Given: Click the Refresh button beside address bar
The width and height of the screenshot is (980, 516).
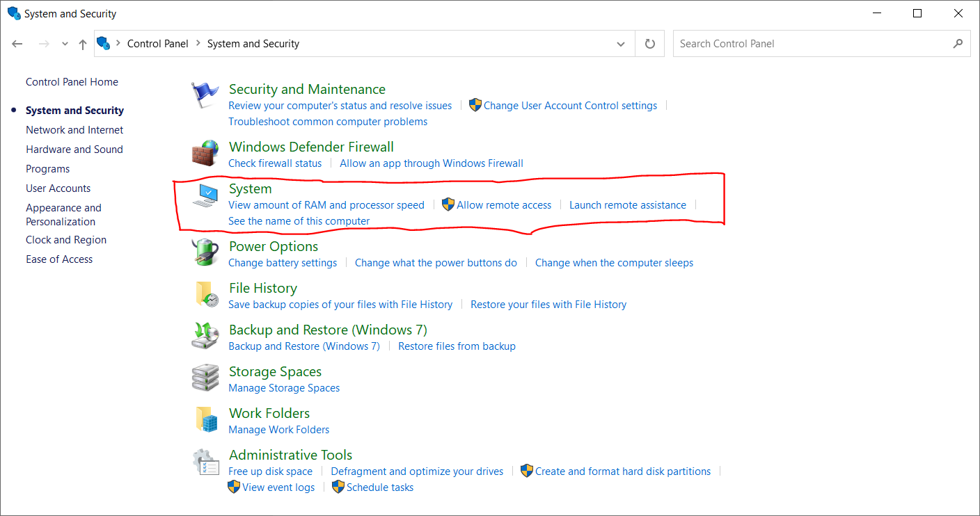Looking at the screenshot, I should (650, 44).
